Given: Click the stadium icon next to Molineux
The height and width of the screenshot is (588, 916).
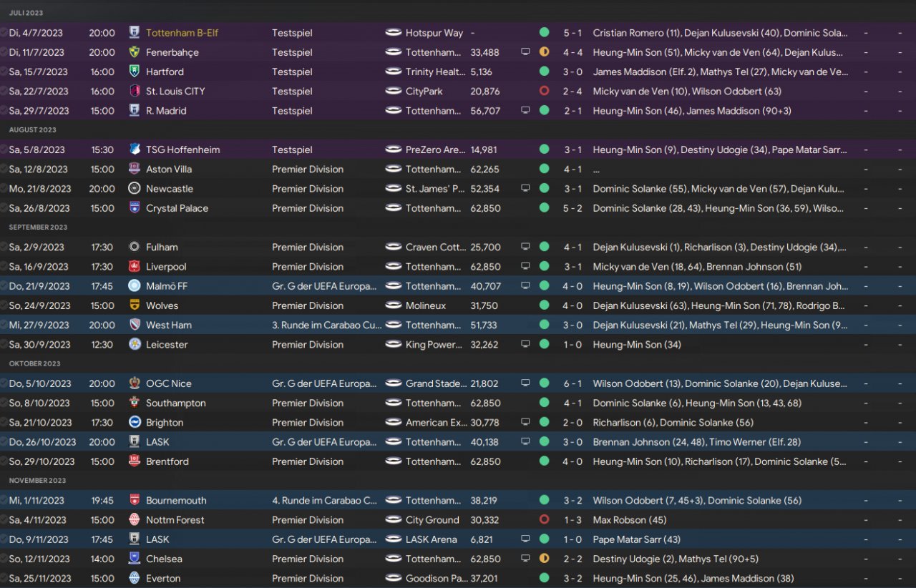Looking at the screenshot, I should [x=394, y=305].
